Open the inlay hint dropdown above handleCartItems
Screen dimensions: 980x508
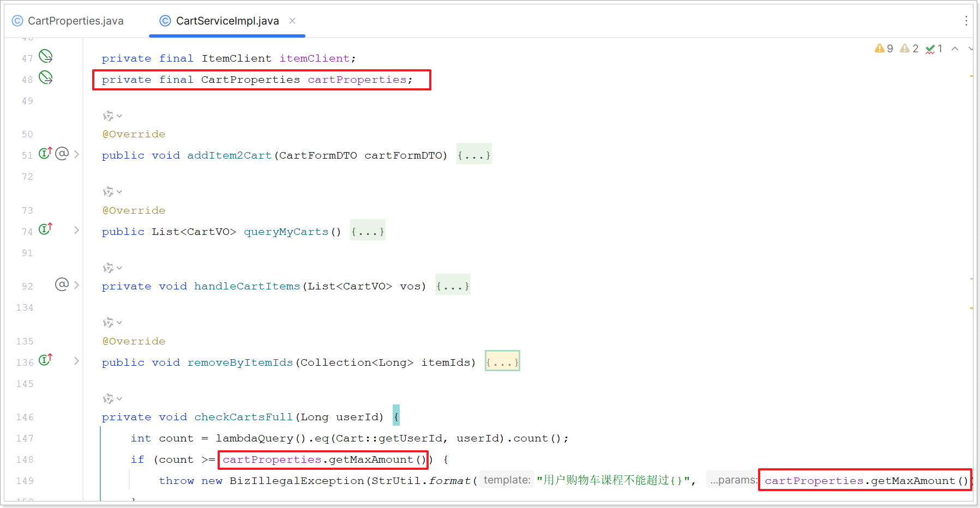(112, 268)
